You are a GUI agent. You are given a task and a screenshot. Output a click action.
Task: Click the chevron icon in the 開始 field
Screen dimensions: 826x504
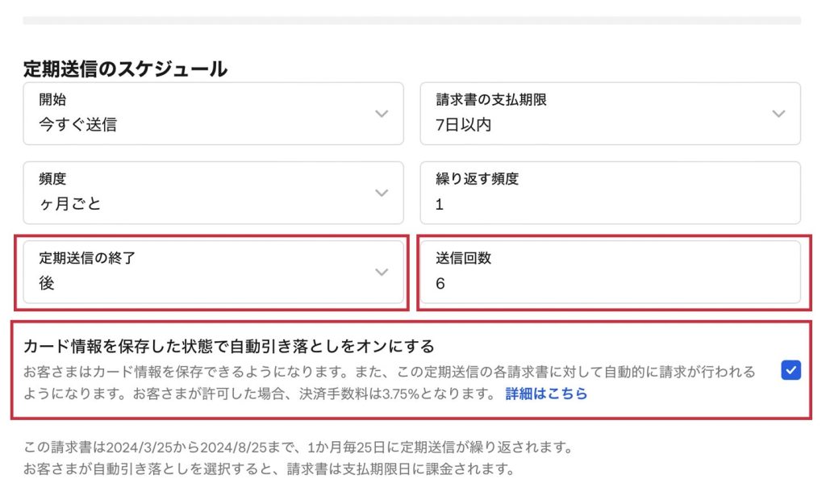(x=382, y=114)
